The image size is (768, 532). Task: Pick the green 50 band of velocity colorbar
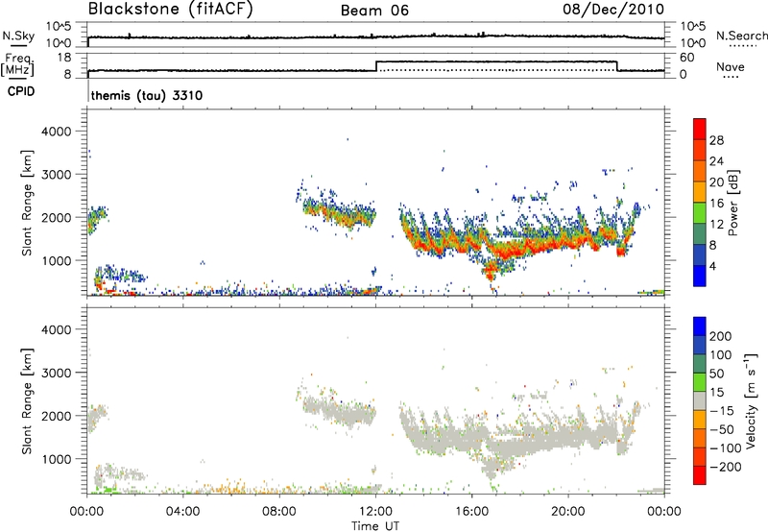(x=700, y=382)
